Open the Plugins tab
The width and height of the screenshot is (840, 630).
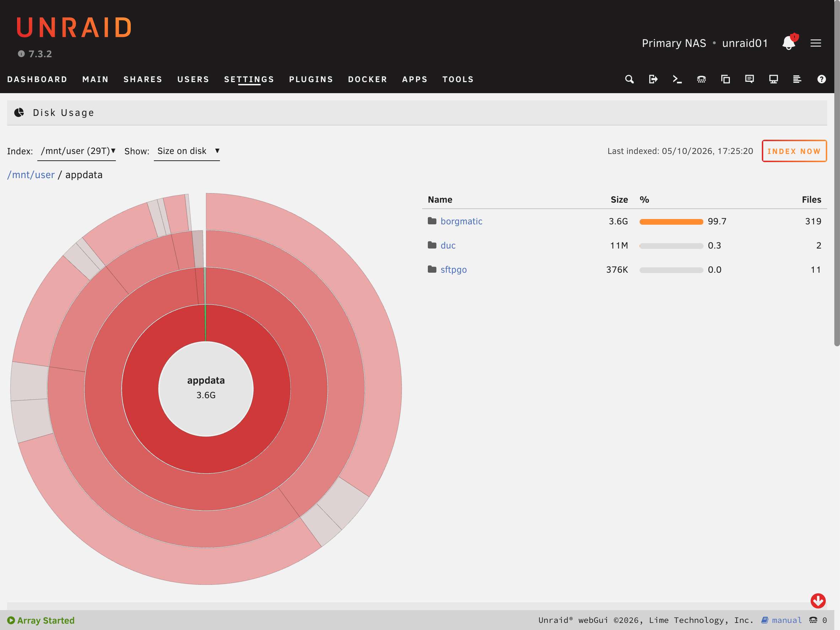(311, 79)
